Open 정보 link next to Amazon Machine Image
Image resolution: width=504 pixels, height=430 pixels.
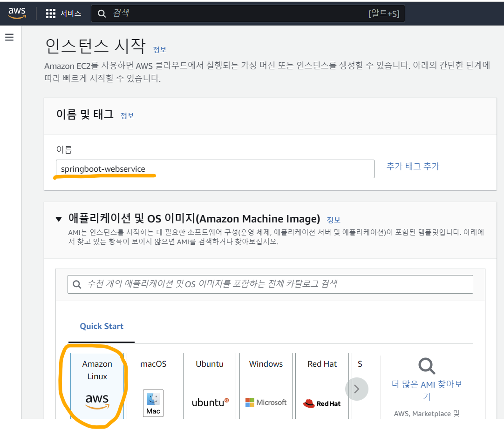[x=334, y=220]
